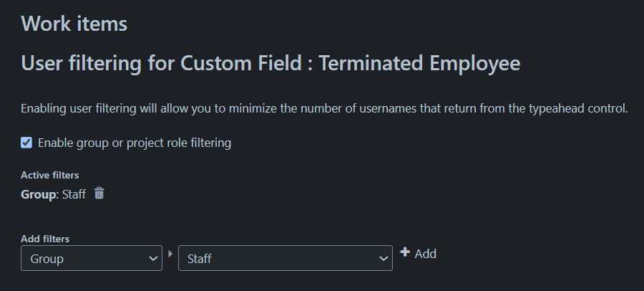
Task: Click 'Terminated Employee' in the page title
Action: pyautogui.click(x=419, y=64)
